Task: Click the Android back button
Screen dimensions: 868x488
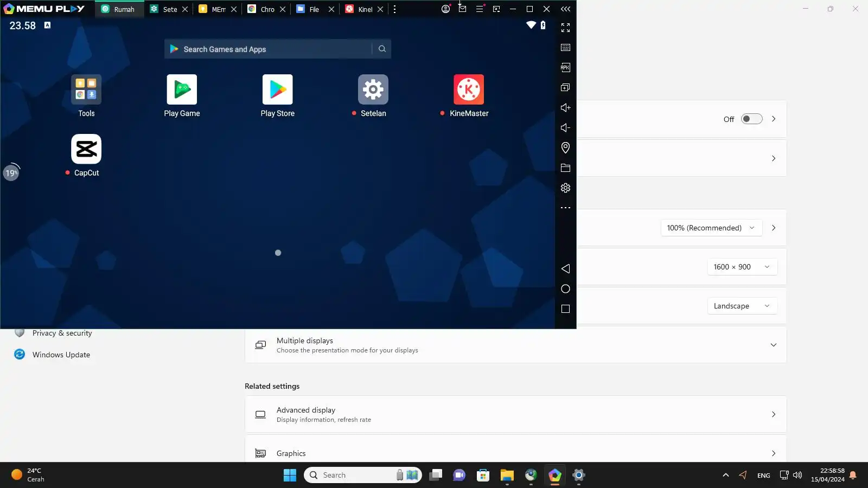Action: pos(565,269)
